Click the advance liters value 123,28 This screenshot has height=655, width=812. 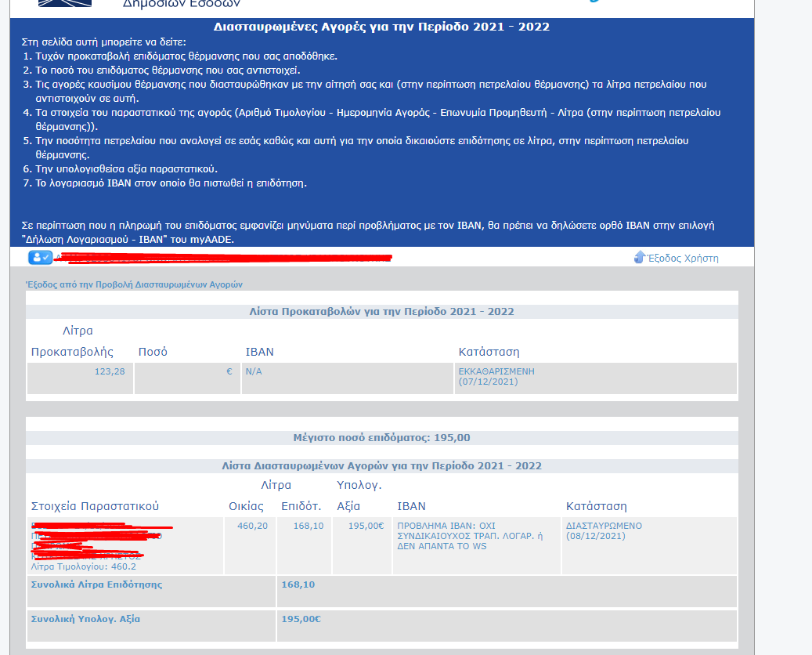pyautogui.click(x=110, y=371)
